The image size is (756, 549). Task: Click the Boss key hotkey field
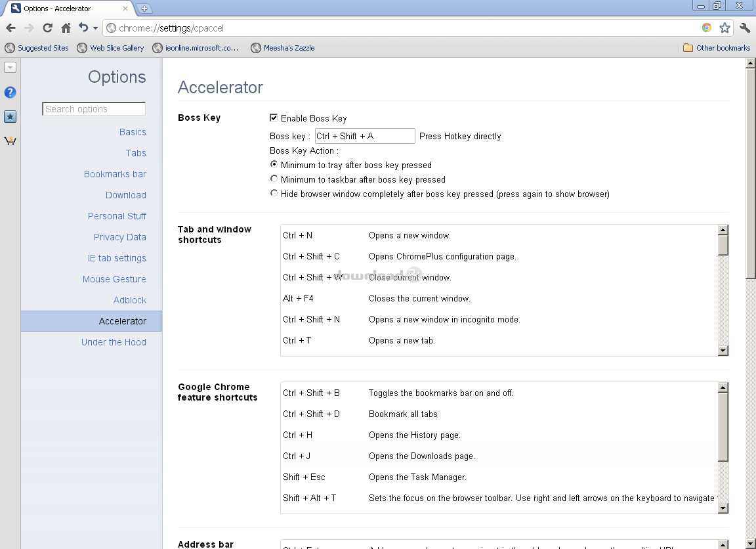365,136
